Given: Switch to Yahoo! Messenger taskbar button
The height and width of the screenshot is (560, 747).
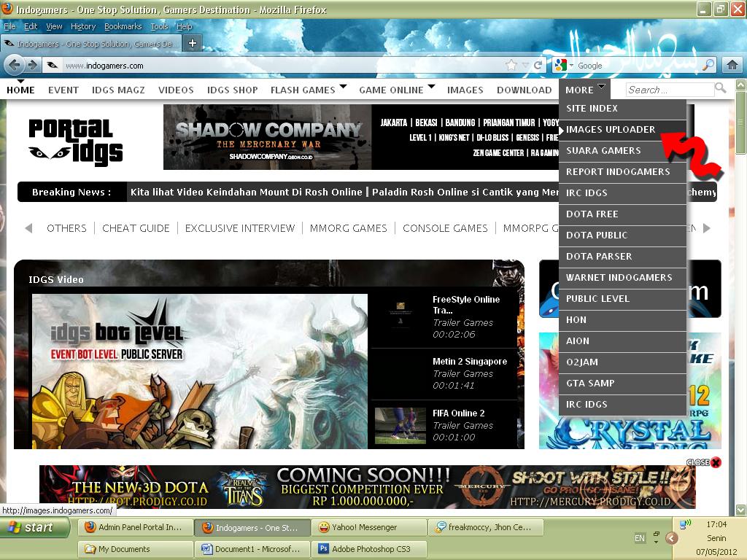Looking at the screenshot, I should click(368, 527).
